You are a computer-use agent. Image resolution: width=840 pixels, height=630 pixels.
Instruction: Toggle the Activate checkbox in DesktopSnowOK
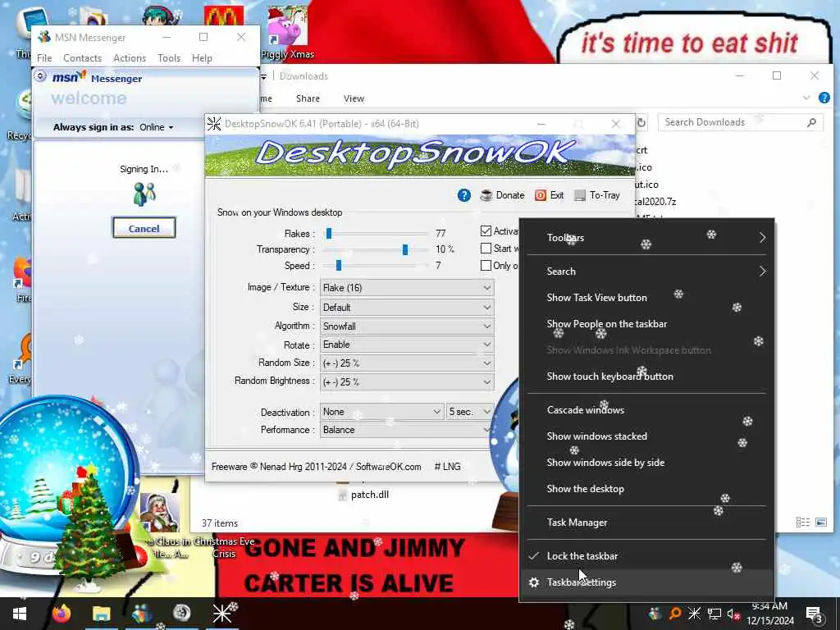[x=486, y=231]
